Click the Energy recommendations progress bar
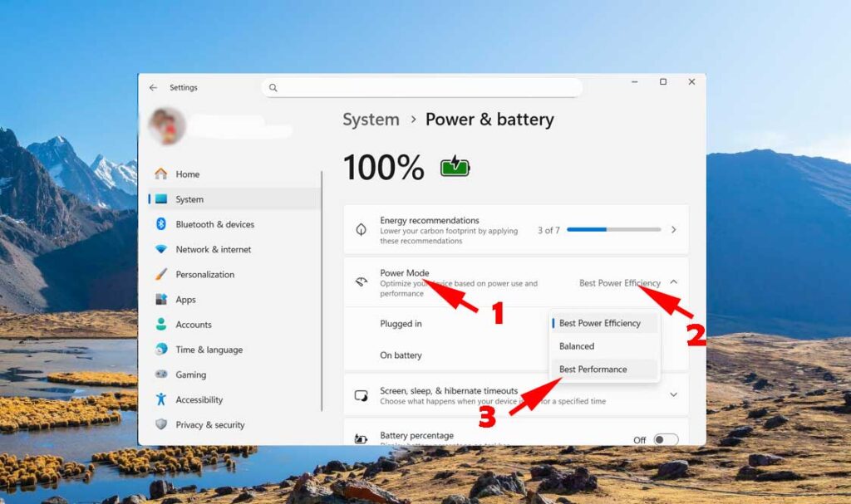This screenshot has height=504, width=851. click(x=614, y=230)
